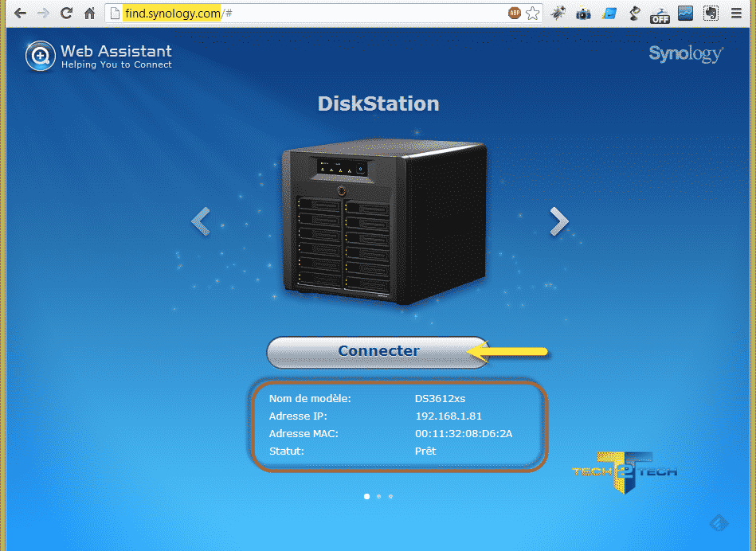
Task: Click the Statut label
Action: point(287,451)
